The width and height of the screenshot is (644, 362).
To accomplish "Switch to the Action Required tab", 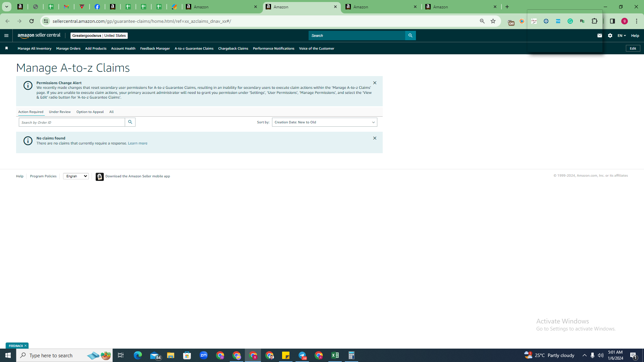I will (x=31, y=112).
